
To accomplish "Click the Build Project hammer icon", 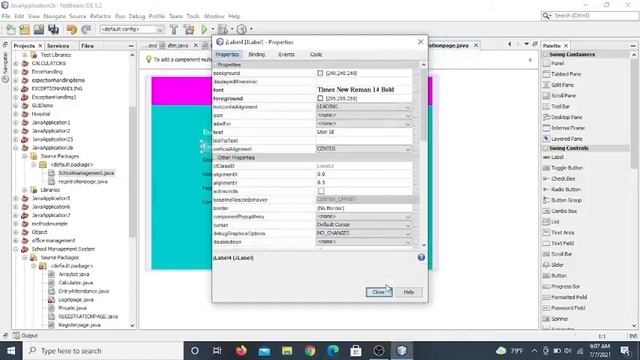I will click(x=174, y=29).
